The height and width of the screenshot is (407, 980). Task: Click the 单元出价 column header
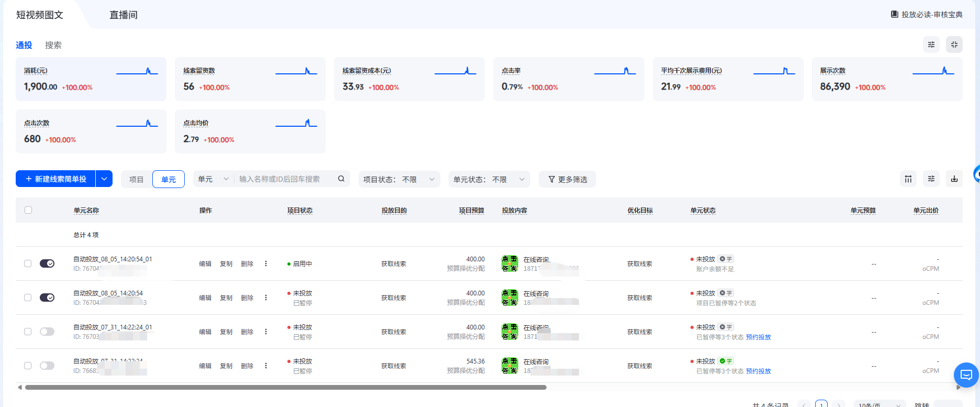click(x=926, y=210)
